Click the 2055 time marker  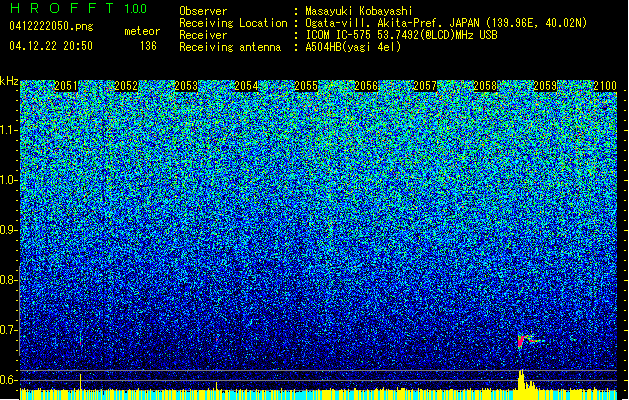[306, 86]
